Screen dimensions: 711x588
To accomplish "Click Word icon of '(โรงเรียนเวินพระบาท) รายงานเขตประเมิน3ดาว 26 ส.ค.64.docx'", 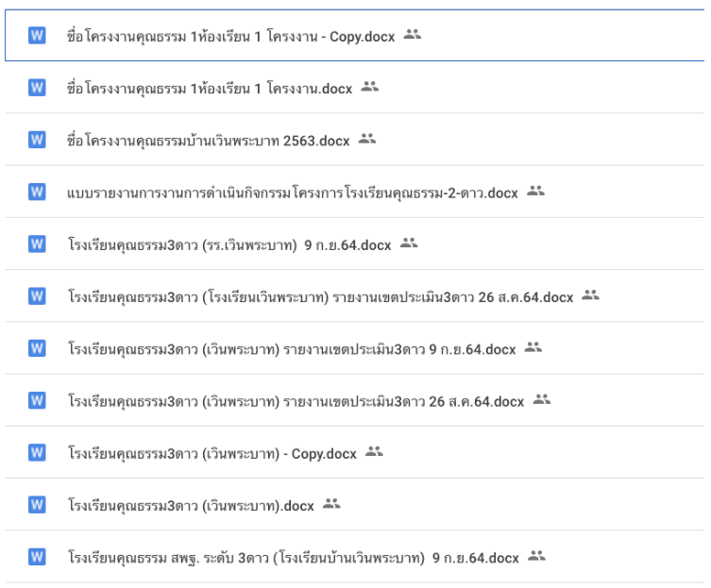I will point(37,295).
